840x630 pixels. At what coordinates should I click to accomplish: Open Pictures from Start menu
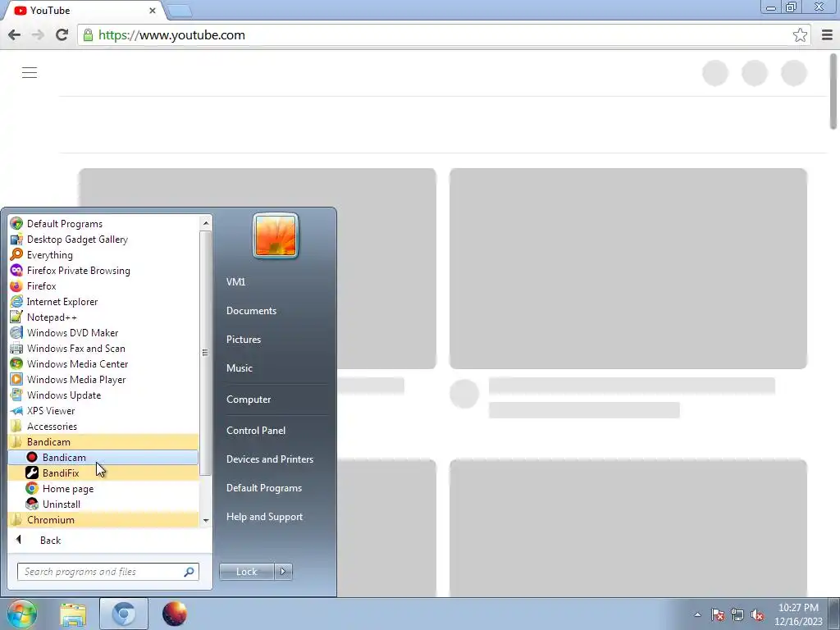[243, 339]
